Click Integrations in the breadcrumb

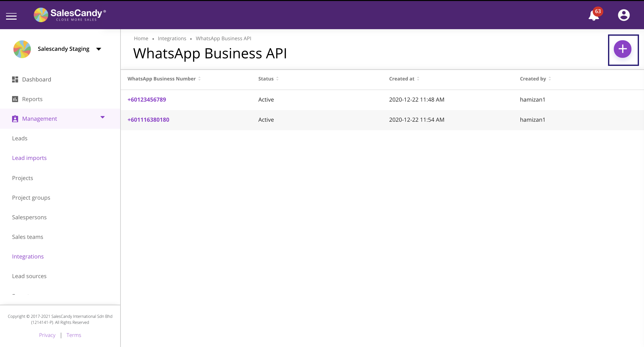coord(172,38)
